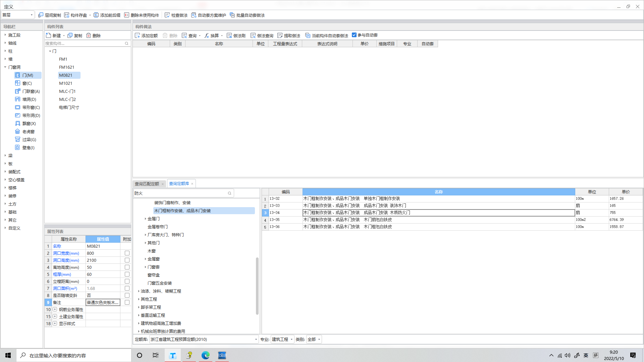
Task: Select 飘窗(X) component type
Action: click(25, 123)
